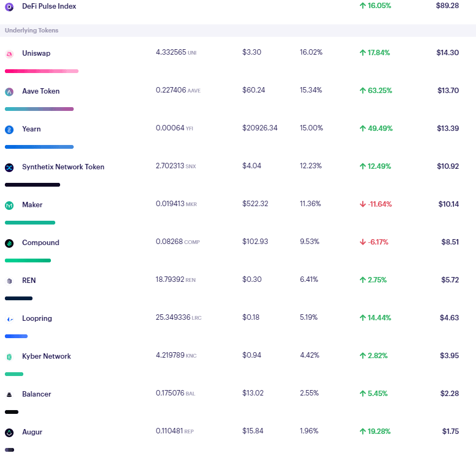Viewport: 476px width, 455px height.
Task: Click the Aave Token price $60.24
Action: (x=253, y=90)
